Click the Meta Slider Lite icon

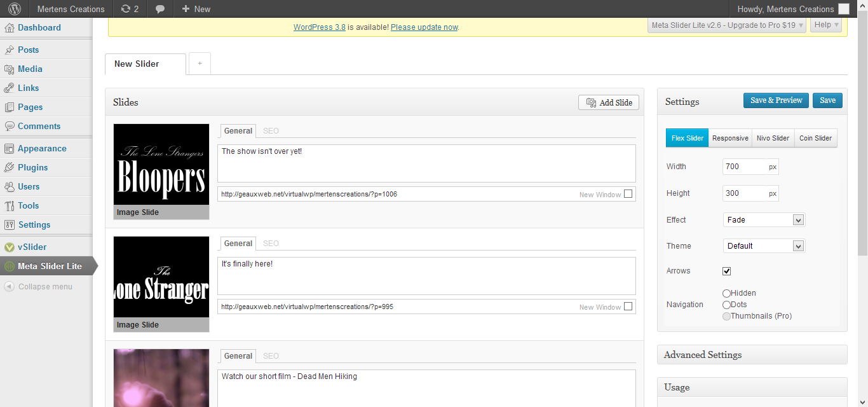point(9,266)
